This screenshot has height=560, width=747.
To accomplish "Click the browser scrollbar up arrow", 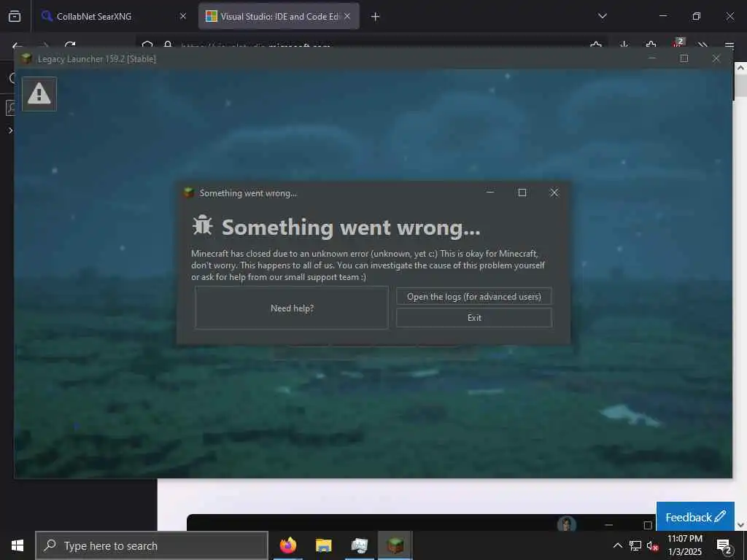I will [740, 68].
